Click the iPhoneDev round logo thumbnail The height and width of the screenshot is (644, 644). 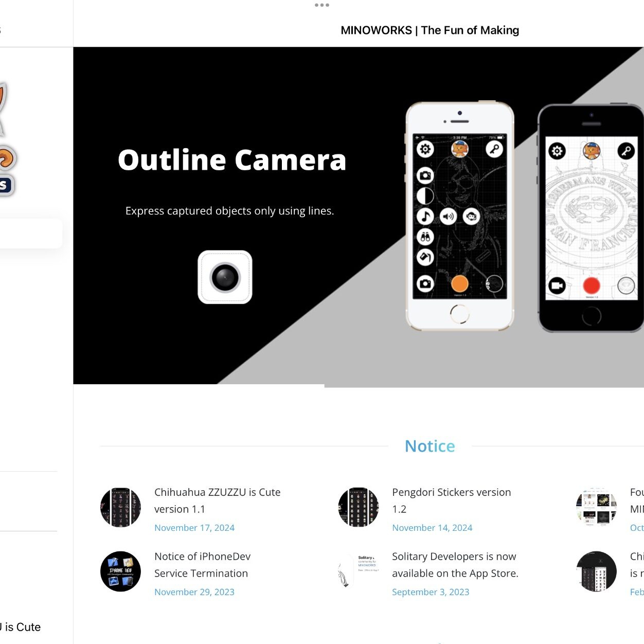[x=120, y=571]
